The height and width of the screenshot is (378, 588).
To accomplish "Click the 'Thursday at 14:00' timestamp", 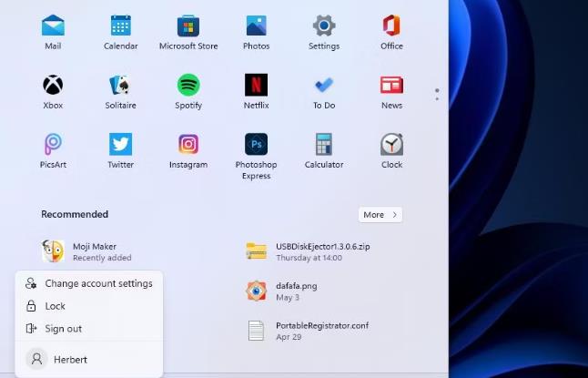I will pos(309,258).
